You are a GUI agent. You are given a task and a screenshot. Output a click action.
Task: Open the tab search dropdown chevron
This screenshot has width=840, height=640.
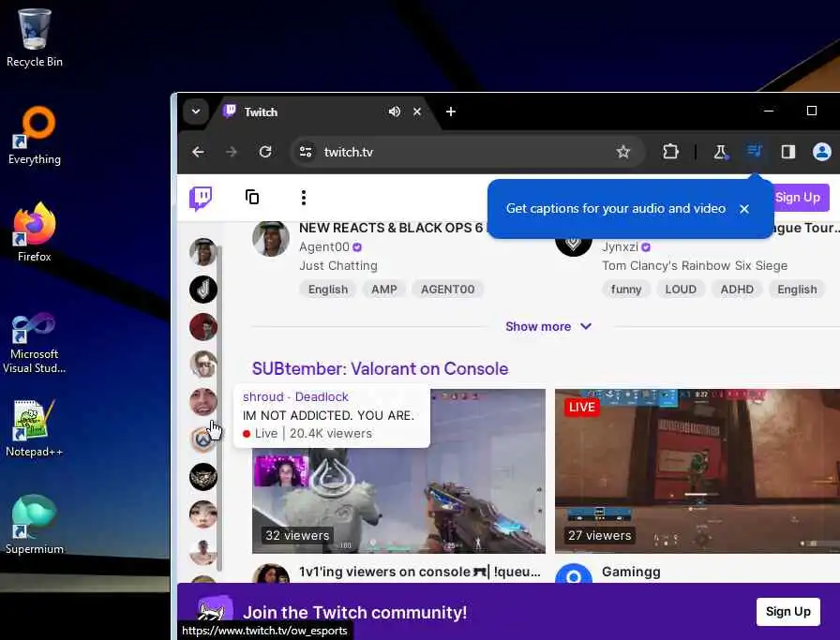tap(196, 112)
